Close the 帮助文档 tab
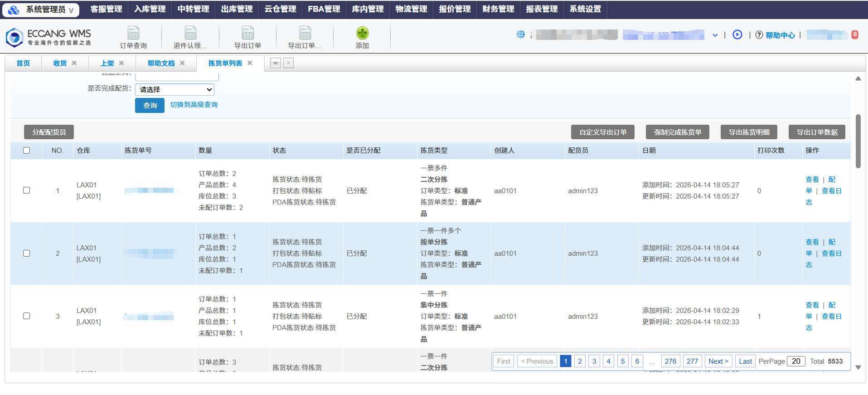Screen dimensions: 868x395 pyautogui.click(x=182, y=63)
